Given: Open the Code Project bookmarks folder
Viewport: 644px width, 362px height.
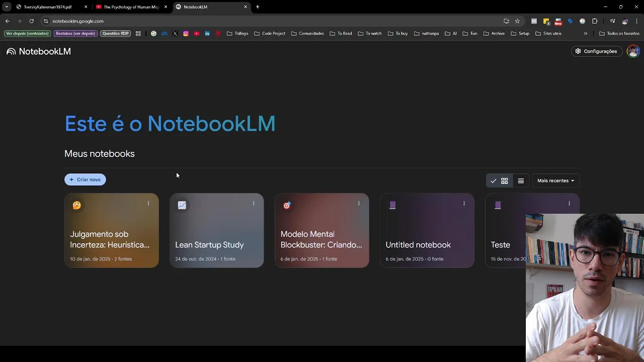Looking at the screenshot, I should pos(270,34).
